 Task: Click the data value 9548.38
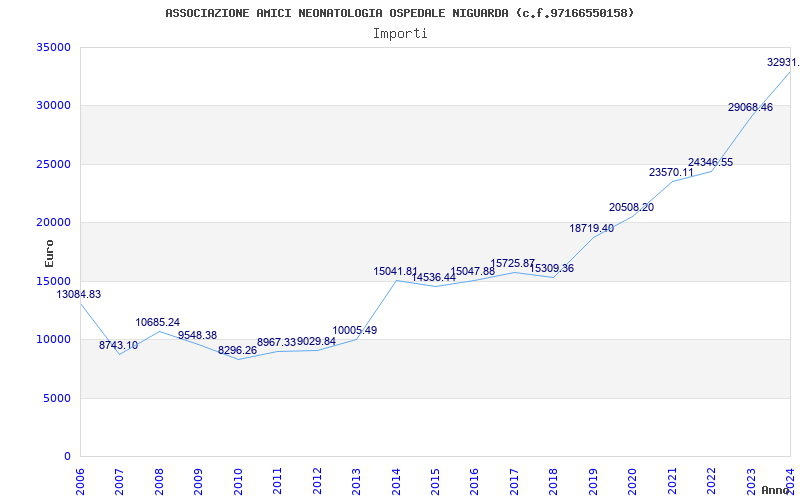point(197,336)
